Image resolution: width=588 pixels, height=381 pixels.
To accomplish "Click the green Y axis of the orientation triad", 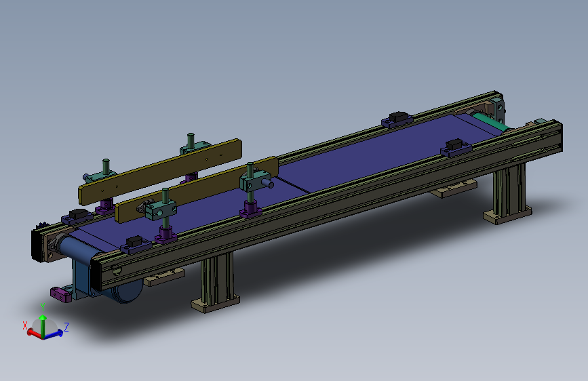I will [x=43, y=325].
